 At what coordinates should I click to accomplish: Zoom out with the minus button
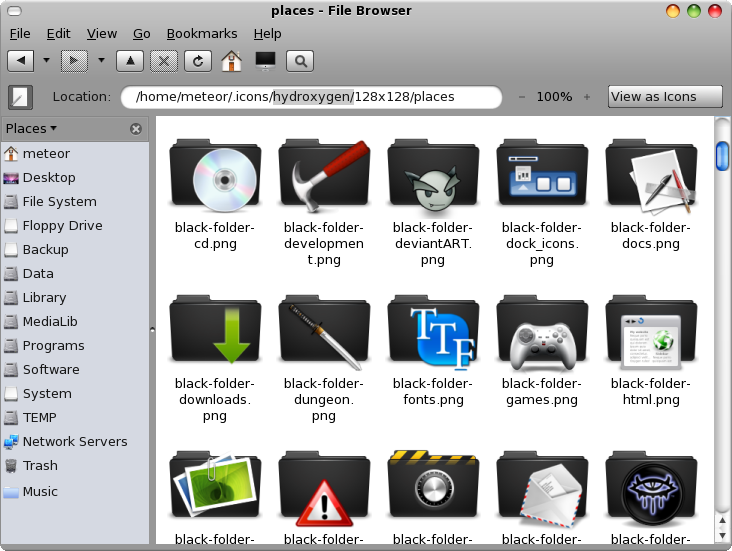click(522, 97)
